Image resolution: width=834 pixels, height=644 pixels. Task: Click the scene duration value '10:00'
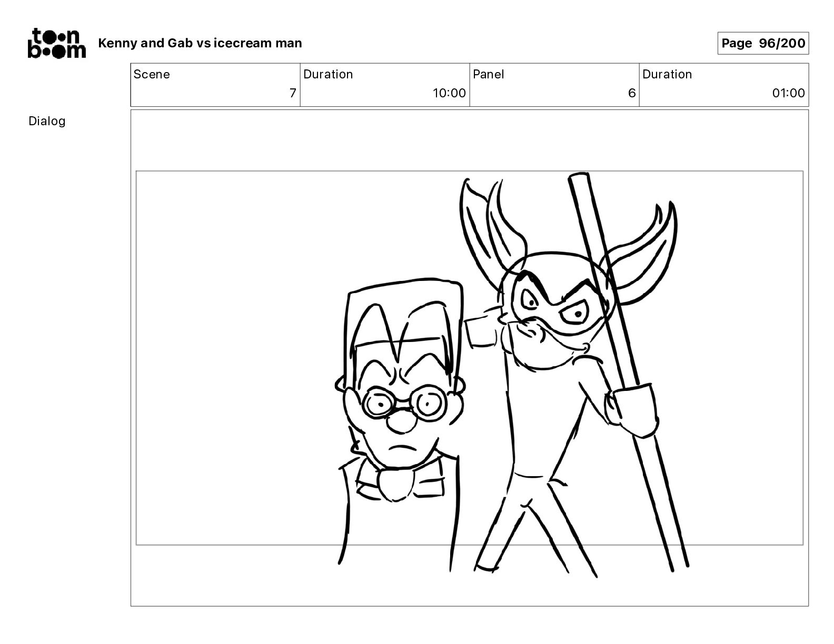(x=449, y=93)
